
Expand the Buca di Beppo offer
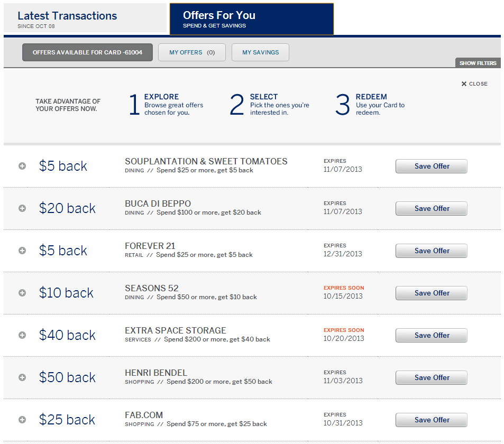(22, 208)
